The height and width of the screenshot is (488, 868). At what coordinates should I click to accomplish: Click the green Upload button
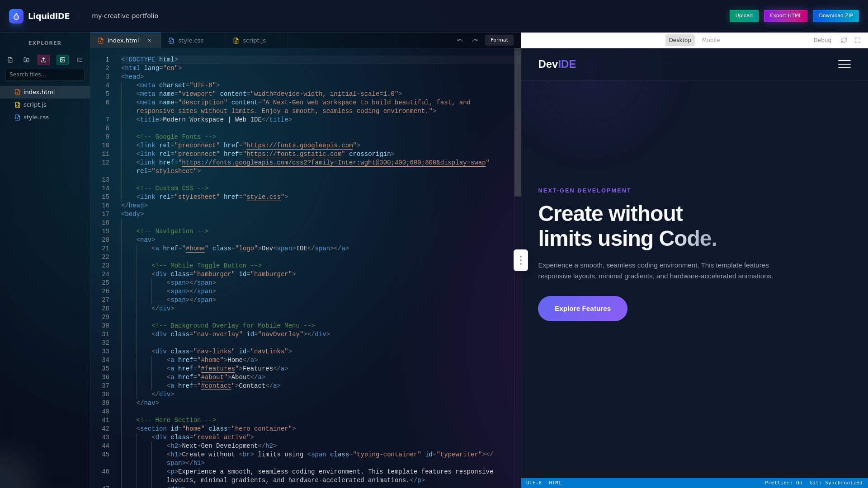coord(744,16)
